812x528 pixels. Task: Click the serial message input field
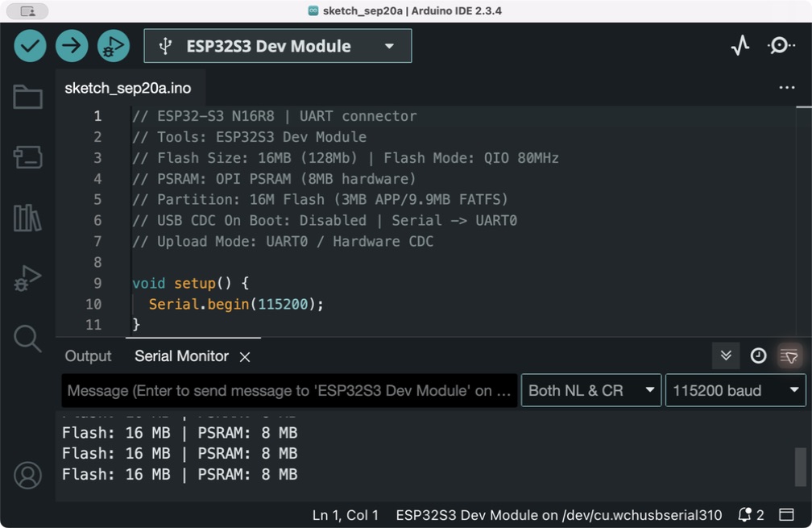pyautogui.click(x=289, y=390)
